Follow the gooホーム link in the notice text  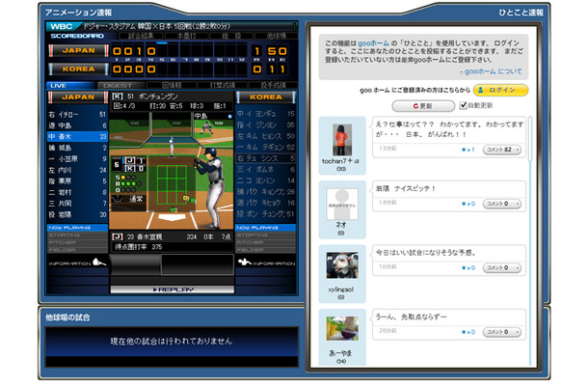pyautogui.click(x=373, y=43)
